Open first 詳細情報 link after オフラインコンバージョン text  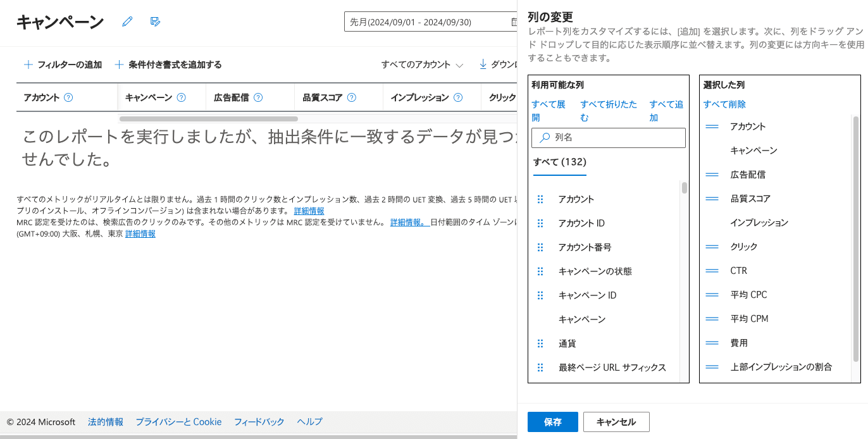point(309,211)
